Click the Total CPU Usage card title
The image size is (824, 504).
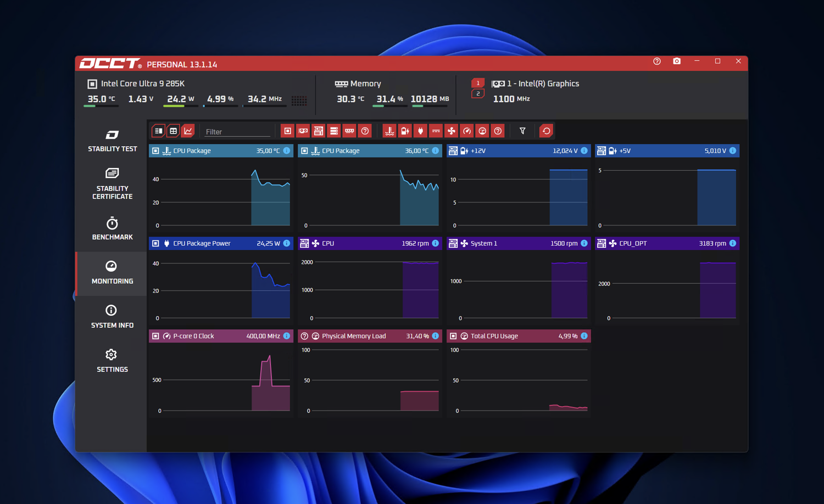coord(494,336)
